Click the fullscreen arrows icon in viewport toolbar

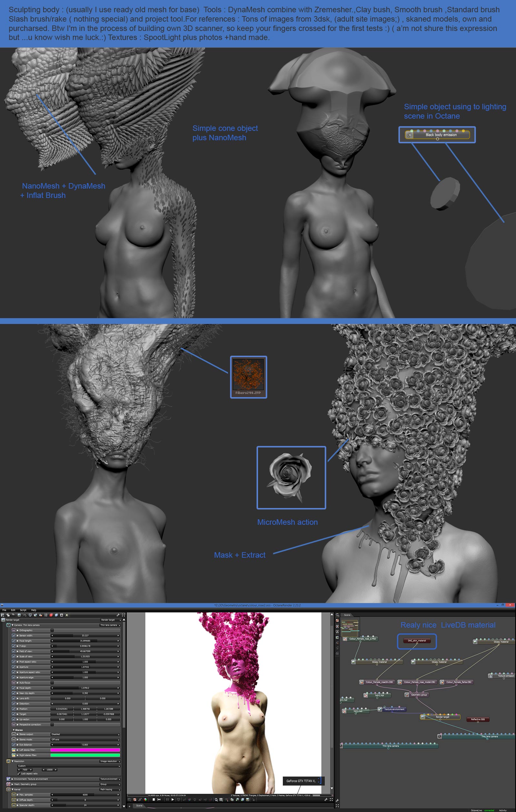pos(331,799)
